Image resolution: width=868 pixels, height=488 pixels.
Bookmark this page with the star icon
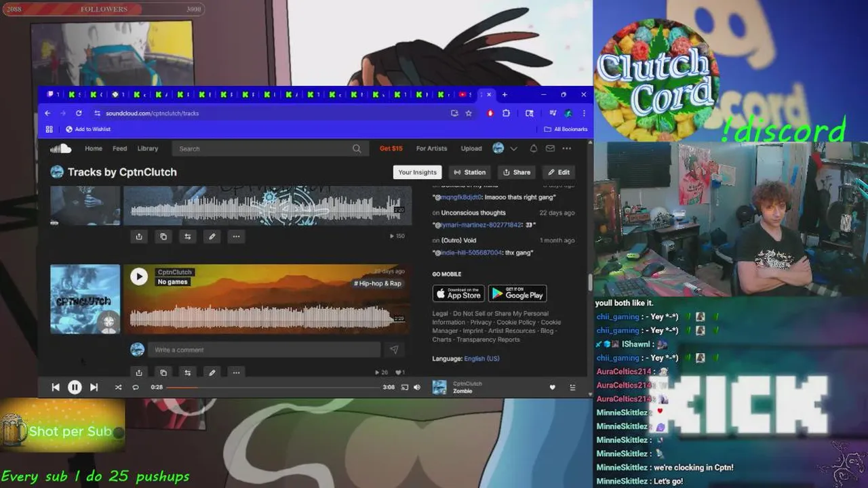pos(469,113)
